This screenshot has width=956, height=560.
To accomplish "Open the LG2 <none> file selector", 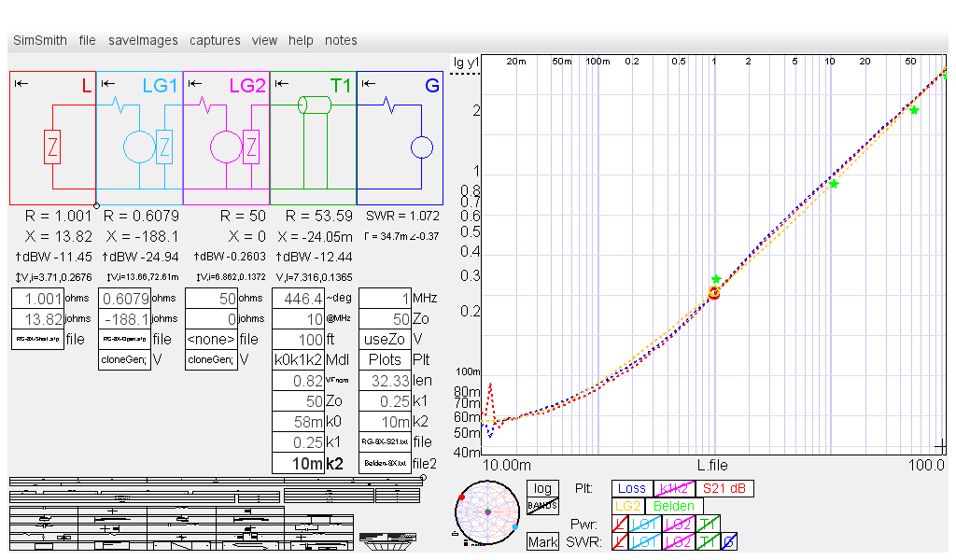I will tap(212, 340).
